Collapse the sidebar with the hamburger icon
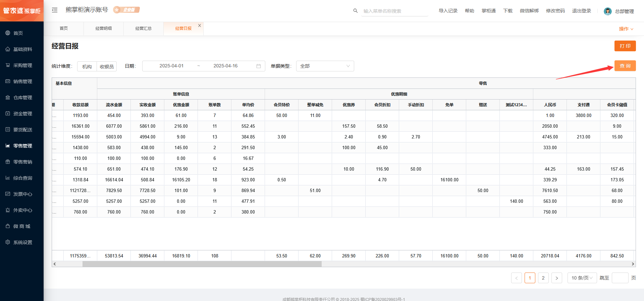 click(55, 10)
